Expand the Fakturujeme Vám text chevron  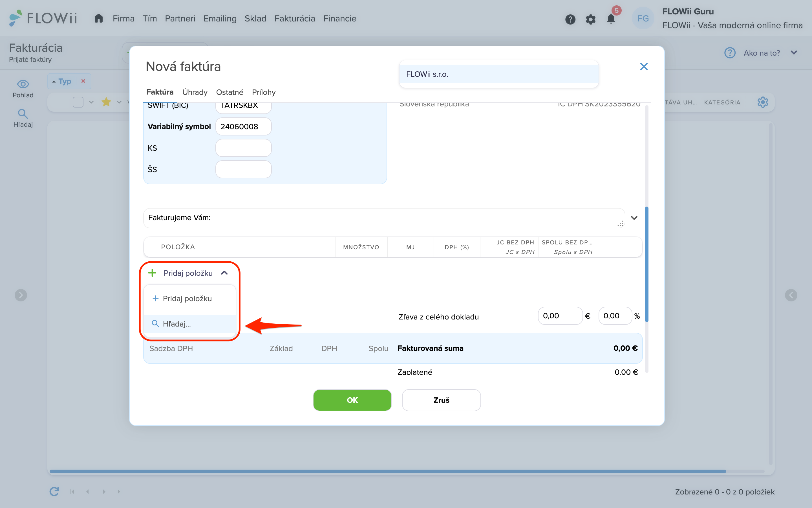tap(634, 218)
